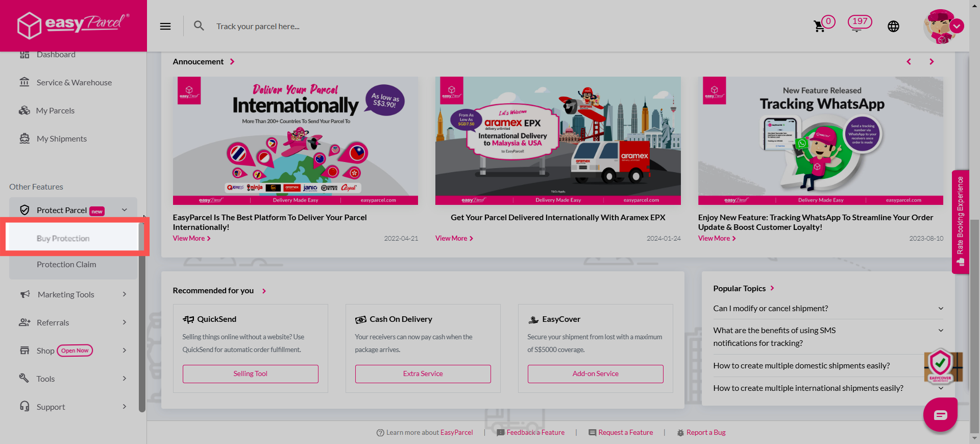
Task: Click the Referrals people icon
Action: click(24, 322)
